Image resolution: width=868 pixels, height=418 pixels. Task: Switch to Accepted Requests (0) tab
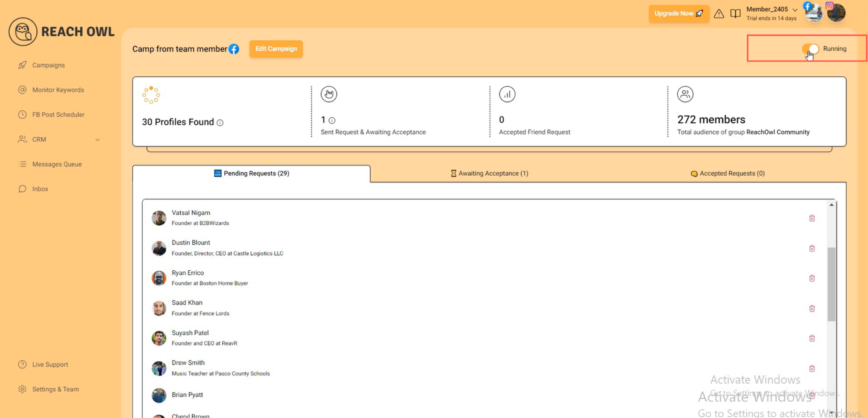727,174
